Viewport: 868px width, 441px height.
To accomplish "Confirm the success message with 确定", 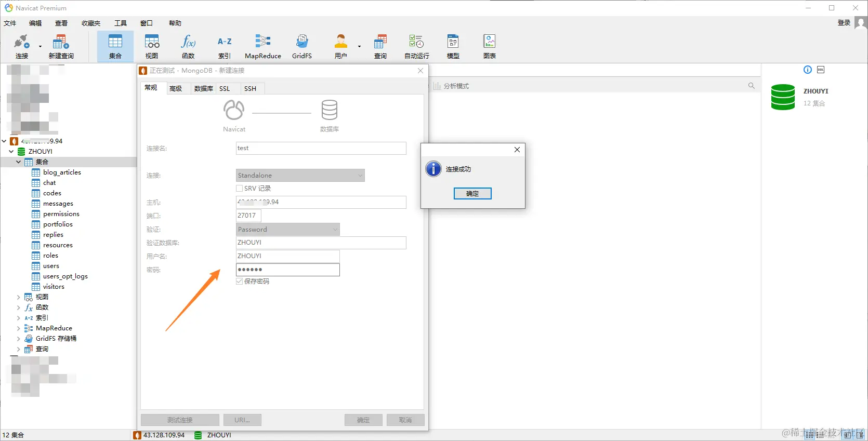I will pyautogui.click(x=472, y=194).
